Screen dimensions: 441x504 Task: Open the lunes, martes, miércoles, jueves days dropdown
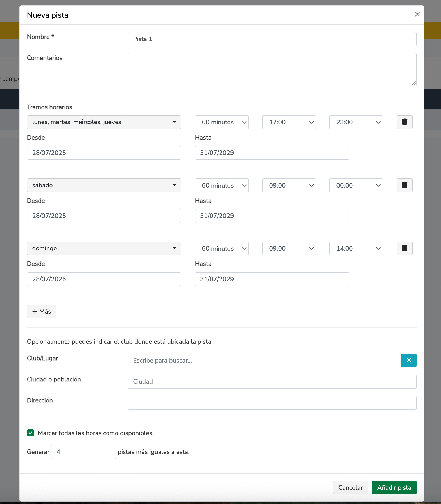[x=104, y=122]
